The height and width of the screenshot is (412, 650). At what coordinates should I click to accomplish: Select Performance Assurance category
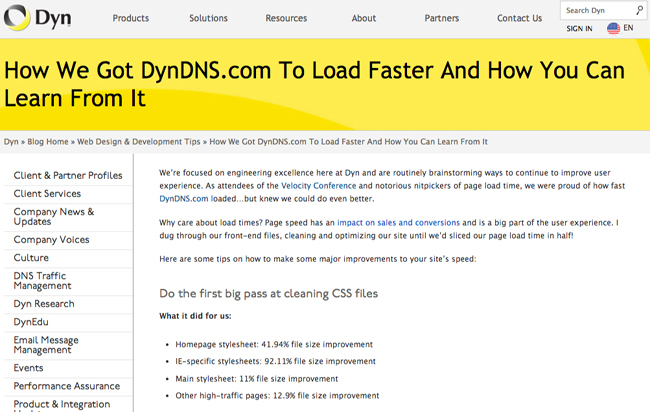coord(67,386)
